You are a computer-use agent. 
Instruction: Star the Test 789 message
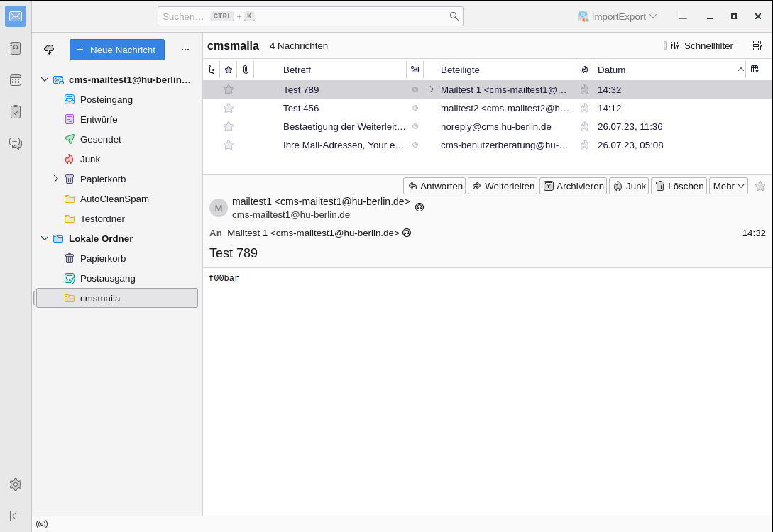coord(229,89)
